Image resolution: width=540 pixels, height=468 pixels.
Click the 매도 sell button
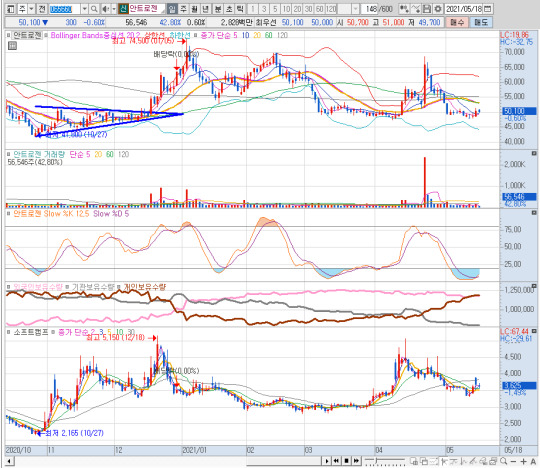481,22
